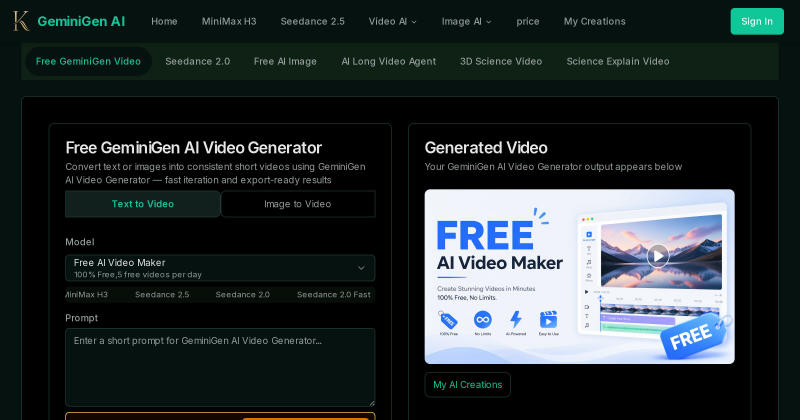
Task: Click the Sign In button
Action: click(x=757, y=21)
